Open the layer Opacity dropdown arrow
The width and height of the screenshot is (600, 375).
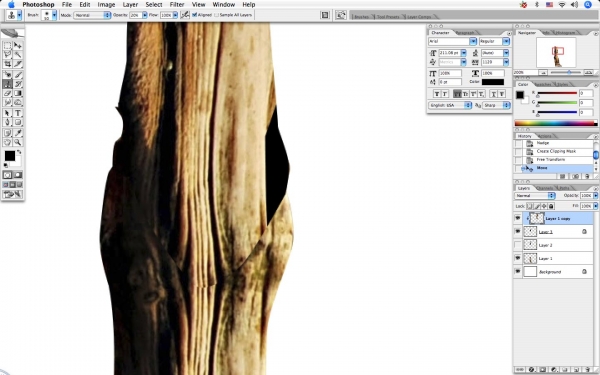click(x=595, y=196)
